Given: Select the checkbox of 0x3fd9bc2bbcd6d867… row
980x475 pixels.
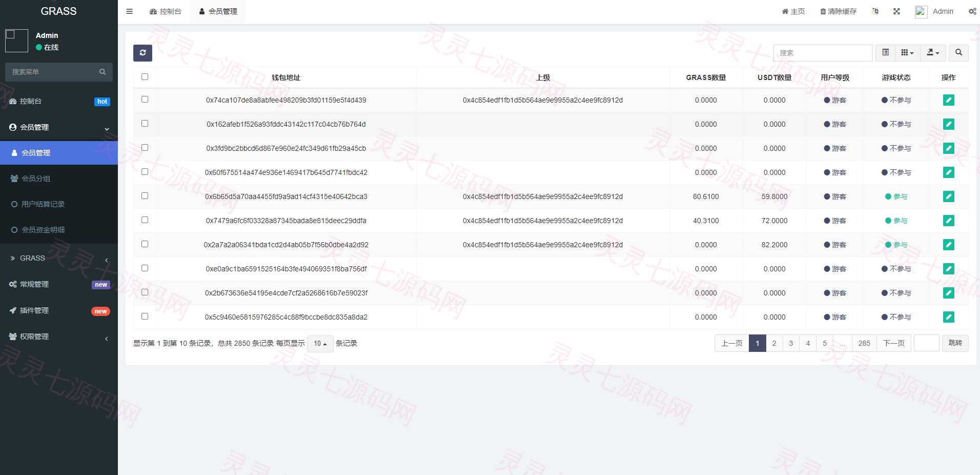Looking at the screenshot, I should pyautogui.click(x=145, y=148).
